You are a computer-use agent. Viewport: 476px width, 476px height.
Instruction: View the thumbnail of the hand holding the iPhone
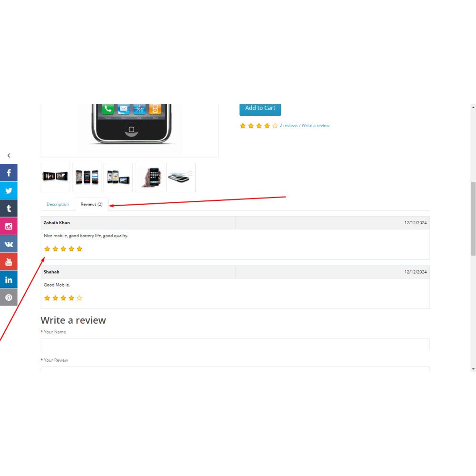point(149,178)
